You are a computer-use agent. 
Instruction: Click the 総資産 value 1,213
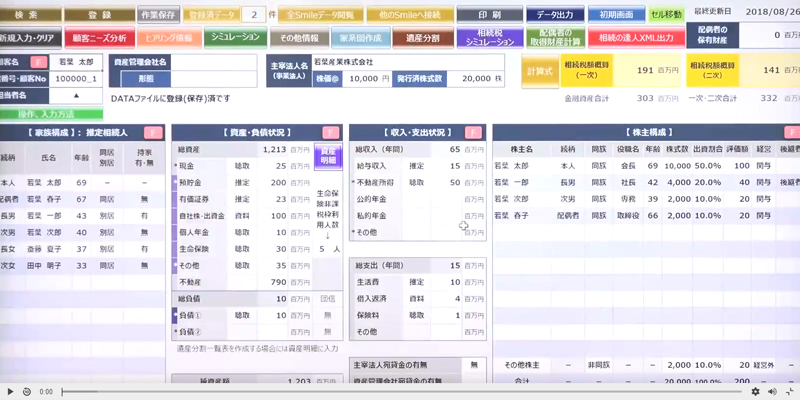(x=273, y=149)
